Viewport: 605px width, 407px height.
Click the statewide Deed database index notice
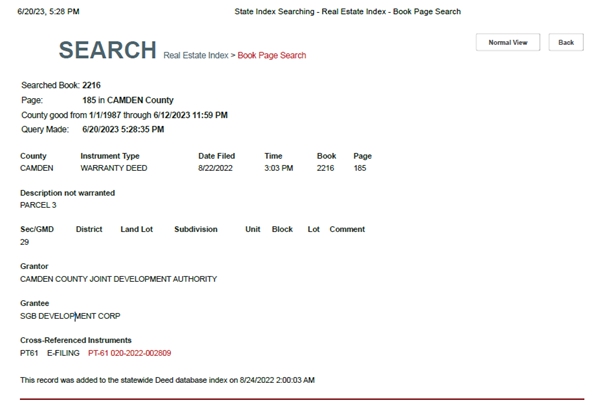[167, 380]
